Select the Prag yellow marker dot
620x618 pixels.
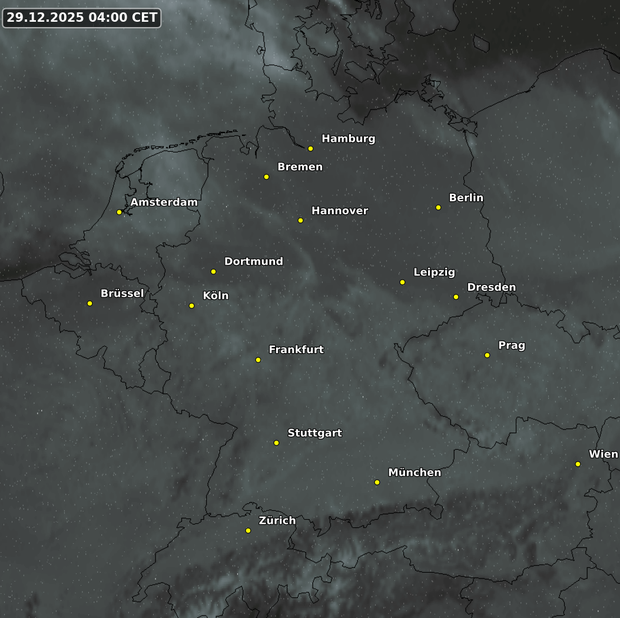(x=487, y=355)
